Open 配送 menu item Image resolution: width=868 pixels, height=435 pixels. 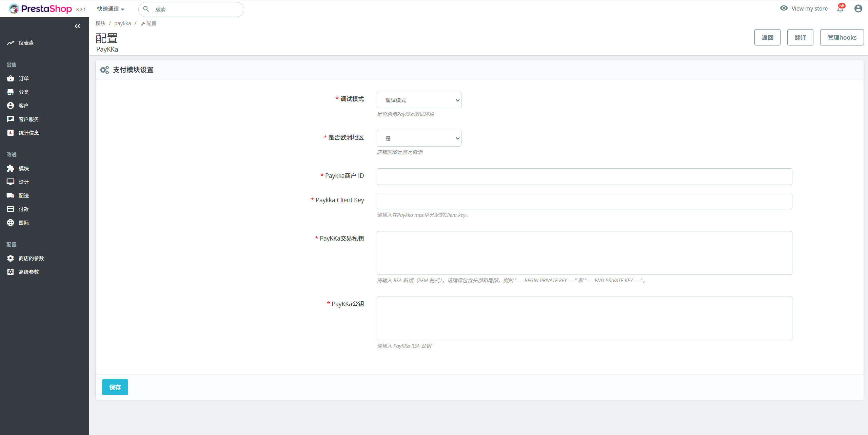(x=24, y=195)
